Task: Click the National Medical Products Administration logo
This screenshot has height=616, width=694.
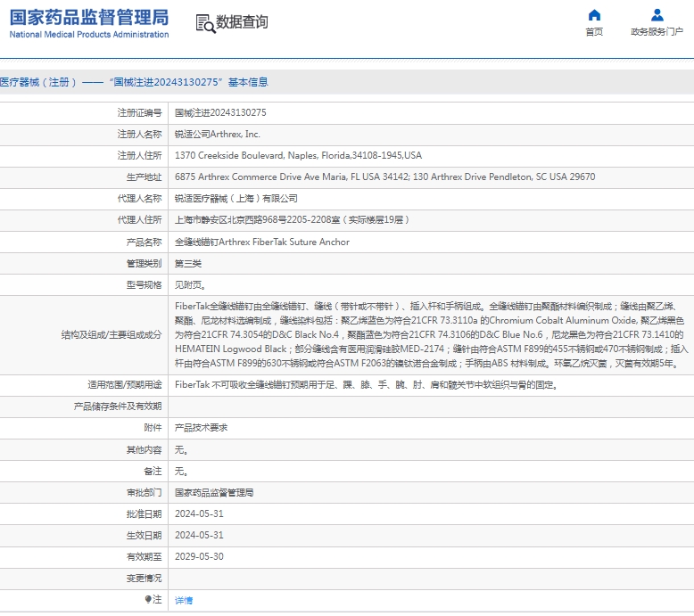Action: point(89,23)
